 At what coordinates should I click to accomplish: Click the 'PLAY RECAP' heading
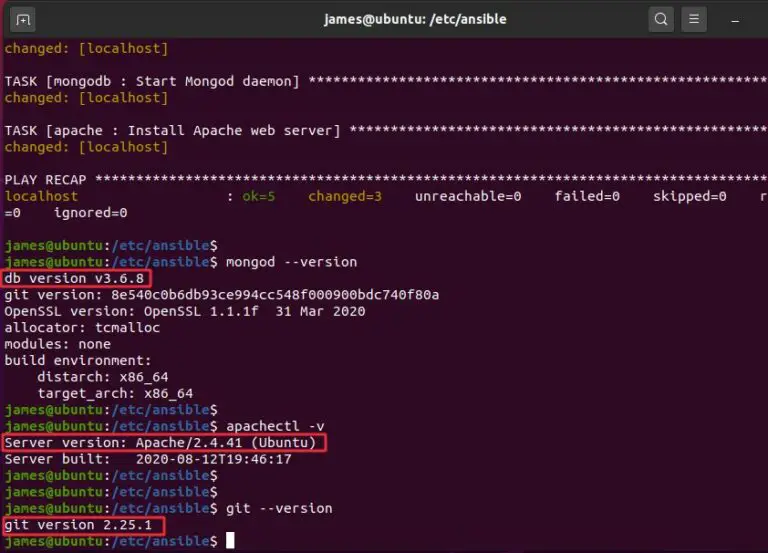(x=46, y=180)
